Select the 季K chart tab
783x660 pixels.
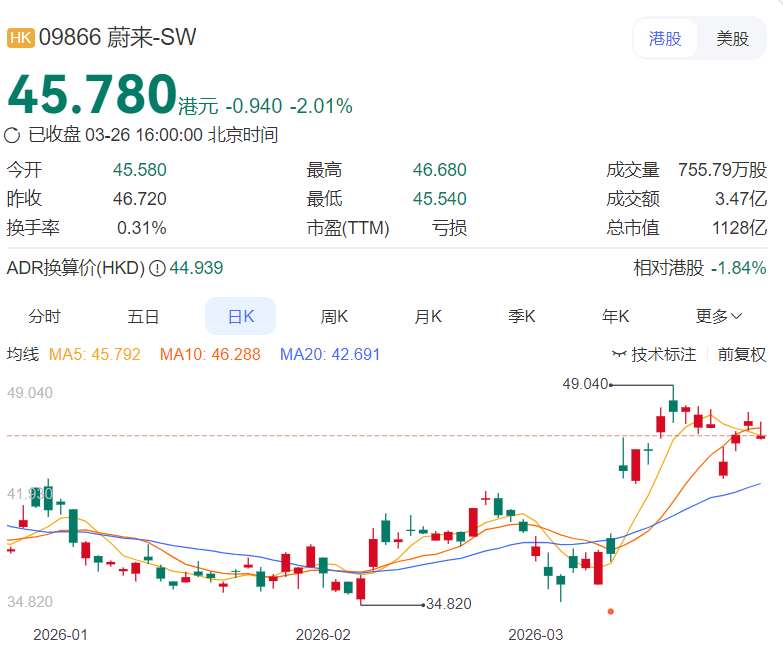point(521,317)
